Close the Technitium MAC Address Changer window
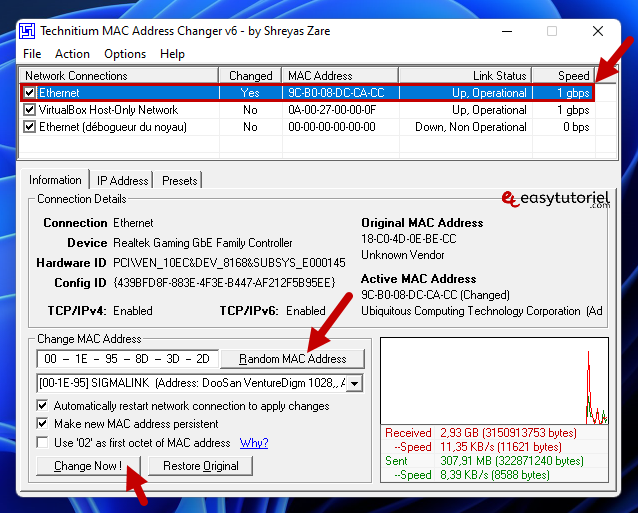Viewport: 638px width, 513px height. coord(598,31)
